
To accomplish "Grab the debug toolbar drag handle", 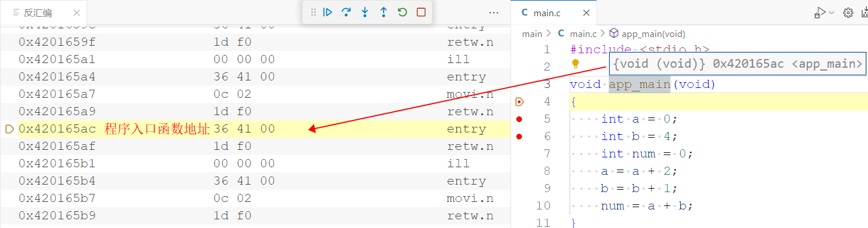I will click(x=314, y=12).
